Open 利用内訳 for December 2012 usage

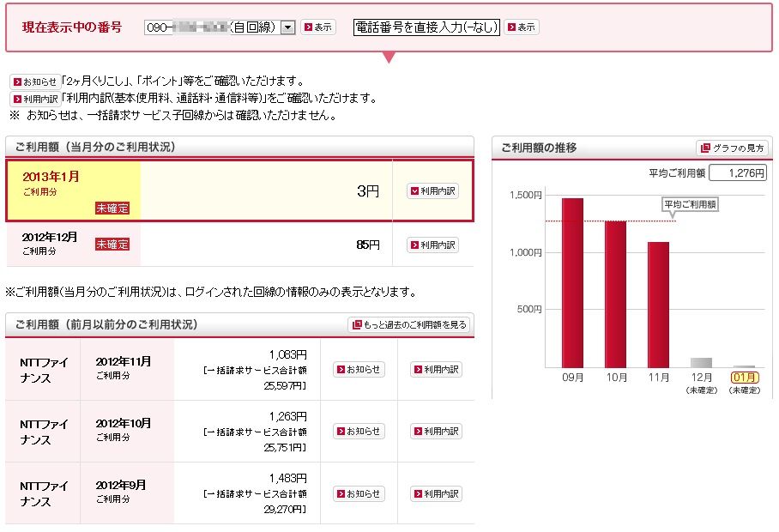click(x=432, y=245)
